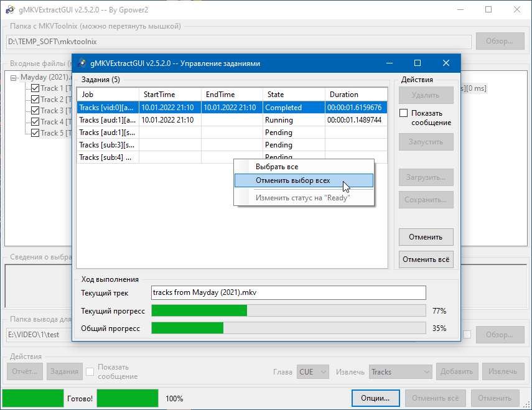Select the Tracks [aud:1][a... Running job
Screen dimensions: 532x410
click(x=232, y=120)
